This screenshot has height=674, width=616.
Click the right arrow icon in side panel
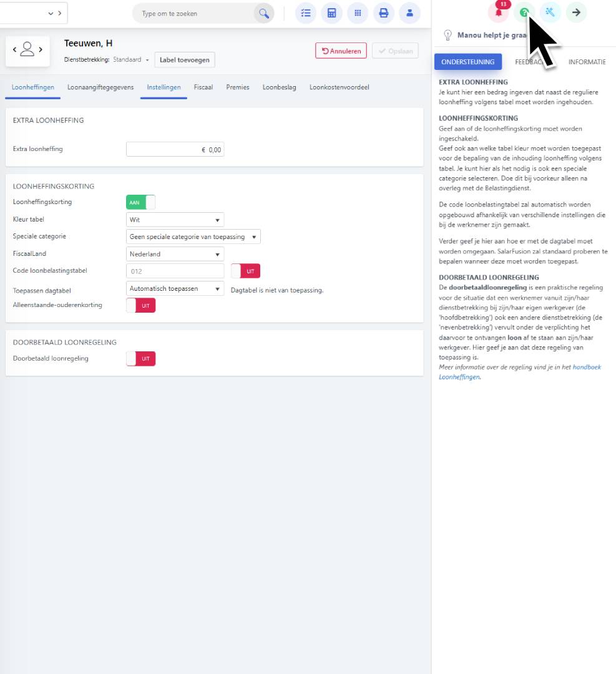pyautogui.click(x=577, y=12)
